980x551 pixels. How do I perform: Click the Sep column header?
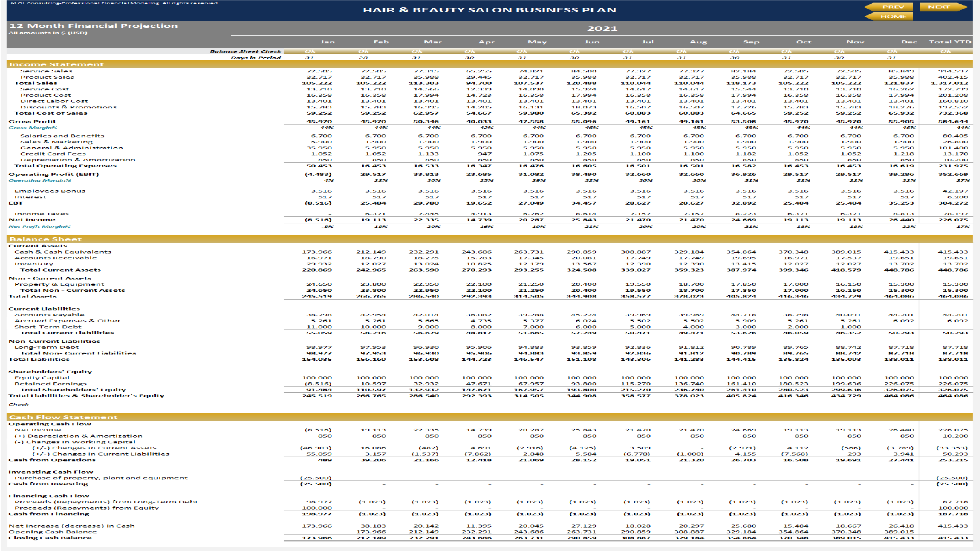tap(751, 42)
